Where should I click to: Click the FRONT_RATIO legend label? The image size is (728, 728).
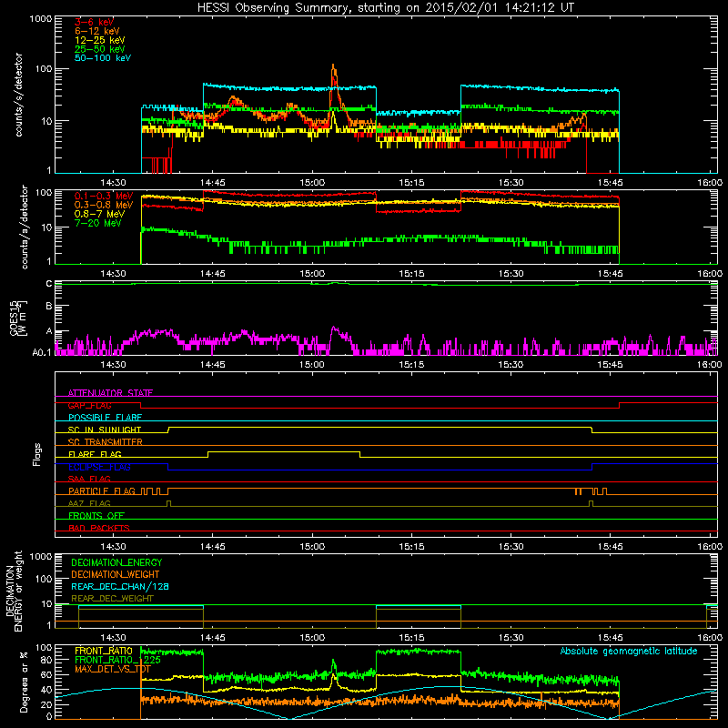click(x=104, y=651)
